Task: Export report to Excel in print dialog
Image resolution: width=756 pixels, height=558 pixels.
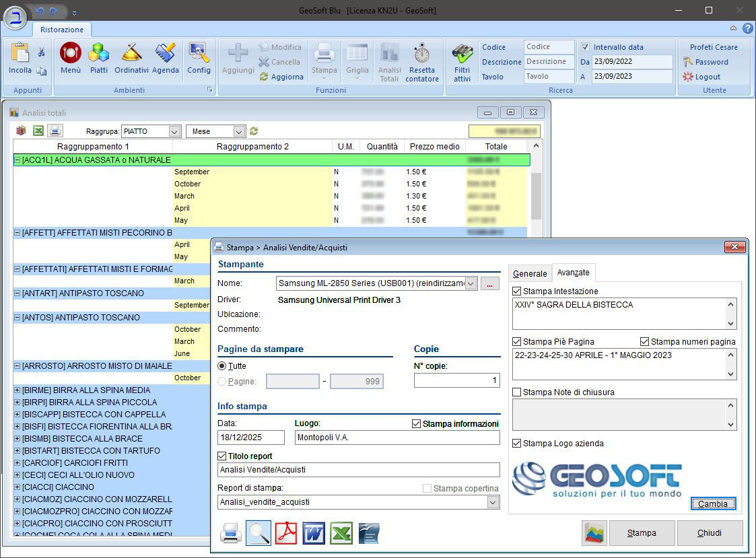Action: click(x=341, y=533)
